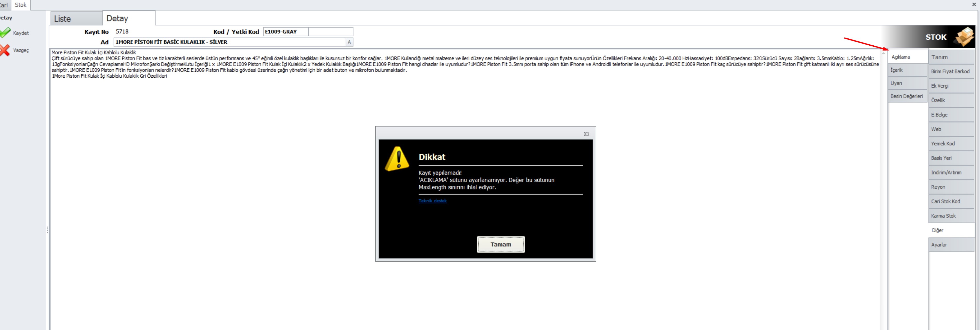This screenshot has height=330, width=980.
Task: Click the Dikkat dialog title
Action: click(x=432, y=157)
